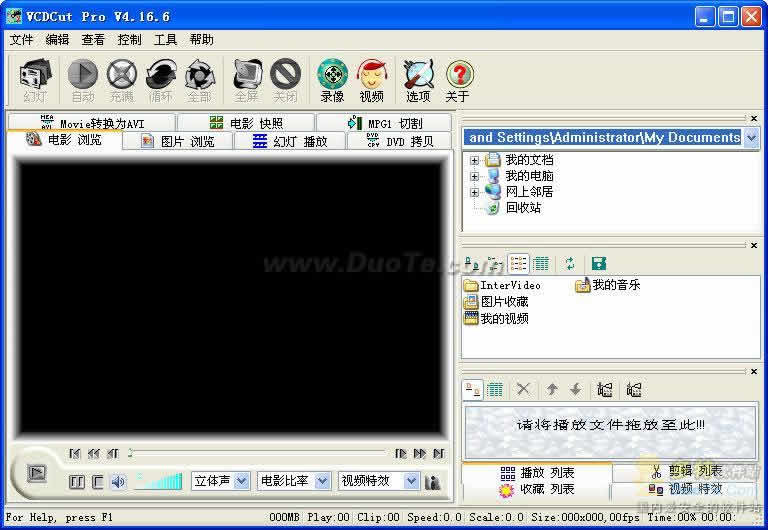The image size is (768, 530).
Task: Click the playlist move-up arrow
Action: tap(552, 390)
